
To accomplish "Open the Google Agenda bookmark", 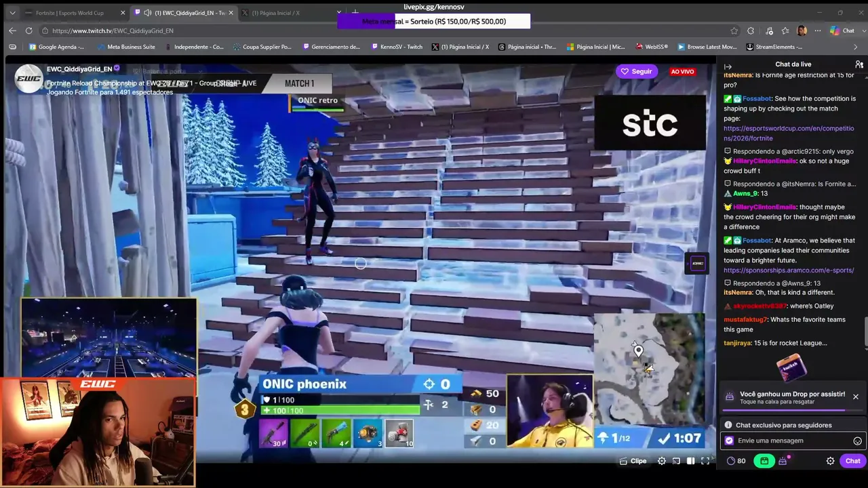I will click(56, 47).
